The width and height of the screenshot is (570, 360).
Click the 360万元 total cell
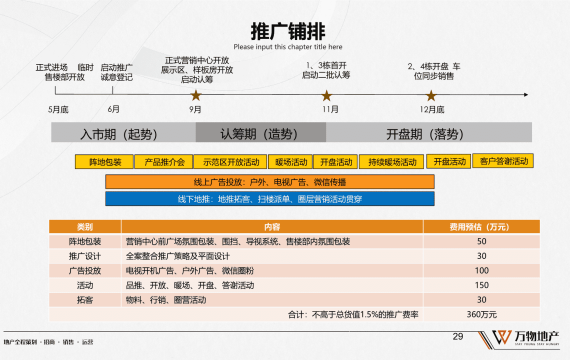[x=481, y=314]
